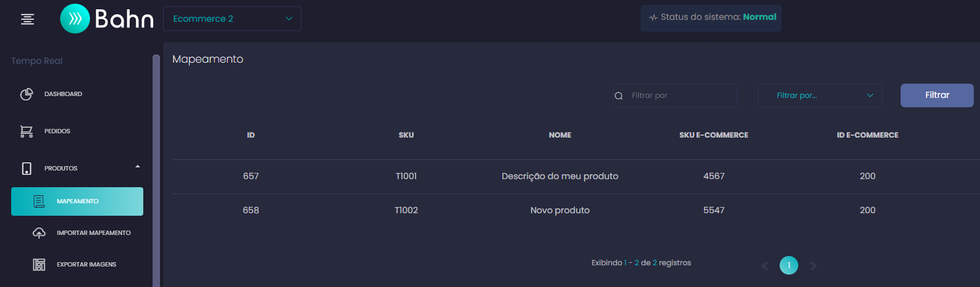Click the Bahn round logo icon
The height and width of the screenshot is (287, 980).
[75, 19]
